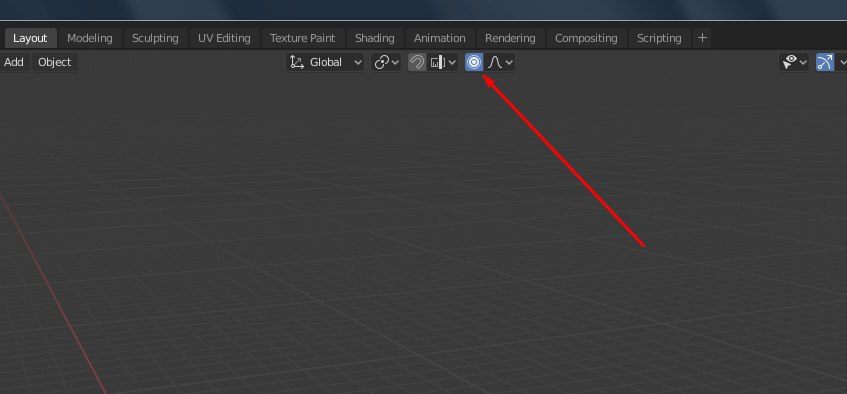Open the Global transform orientation dropdown

pyautogui.click(x=325, y=62)
